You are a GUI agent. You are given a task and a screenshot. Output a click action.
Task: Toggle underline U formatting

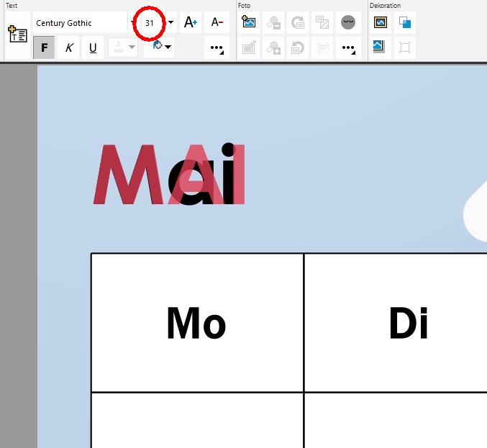(93, 47)
